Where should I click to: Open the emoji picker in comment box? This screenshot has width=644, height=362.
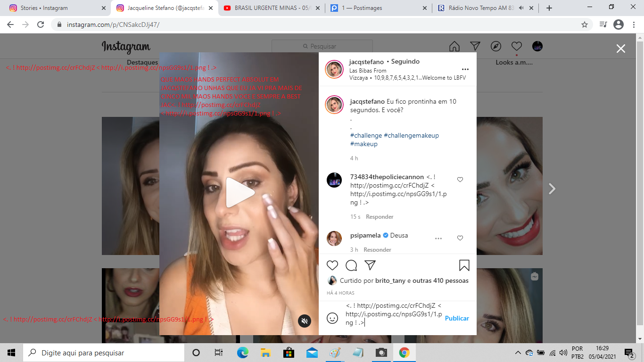point(332,318)
